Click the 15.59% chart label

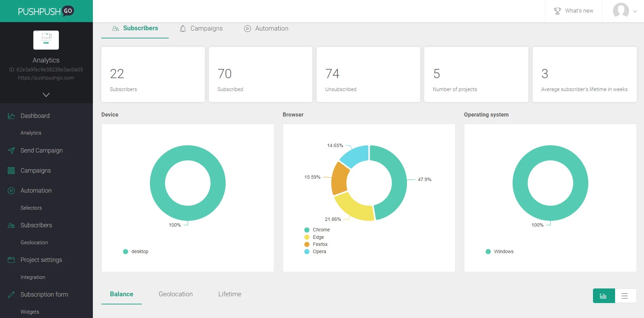pos(312,177)
